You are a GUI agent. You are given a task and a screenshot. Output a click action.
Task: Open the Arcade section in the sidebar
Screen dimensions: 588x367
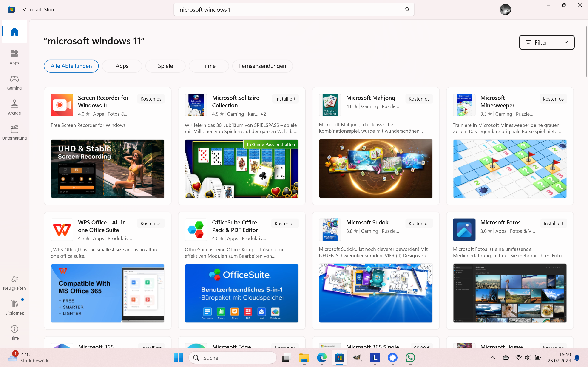(x=14, y=107)
